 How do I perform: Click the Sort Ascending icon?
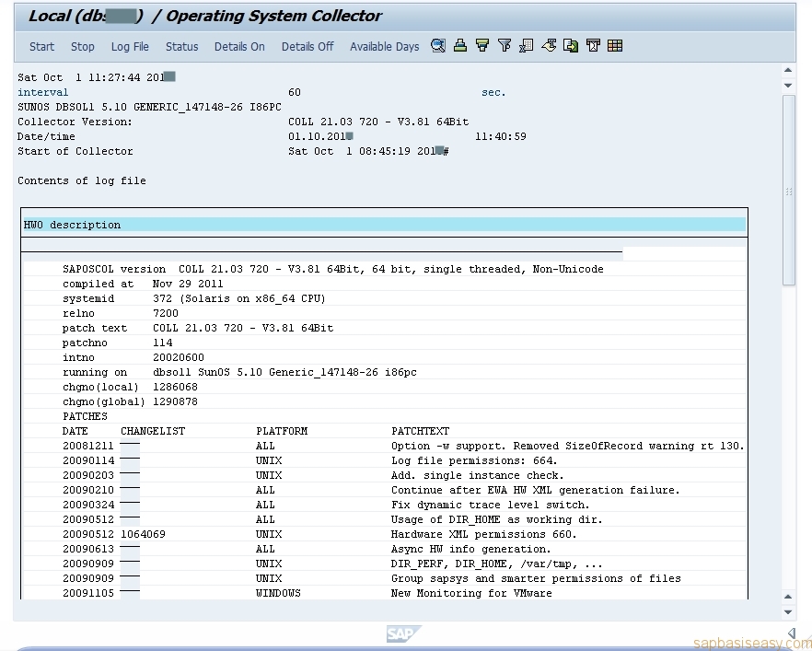(x=460, y=46)
